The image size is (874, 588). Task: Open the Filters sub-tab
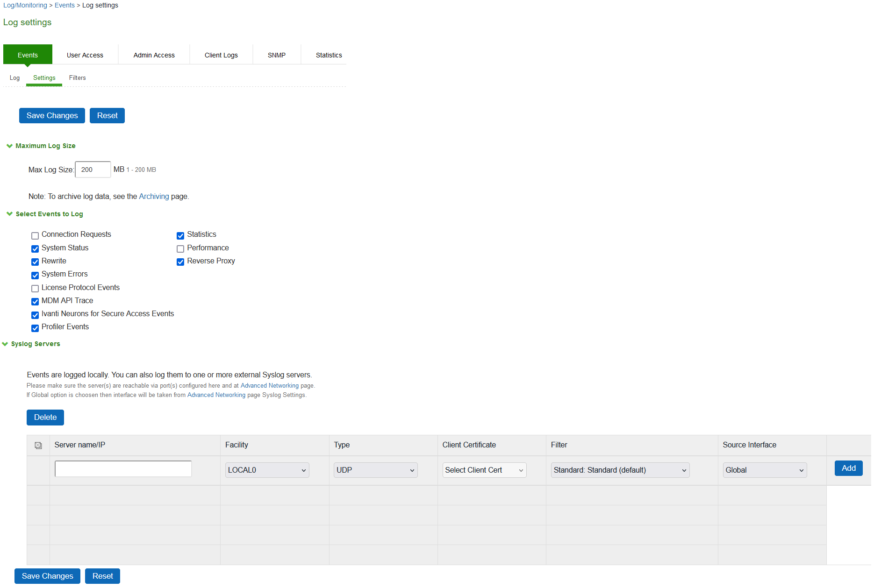tap(77, 78)
